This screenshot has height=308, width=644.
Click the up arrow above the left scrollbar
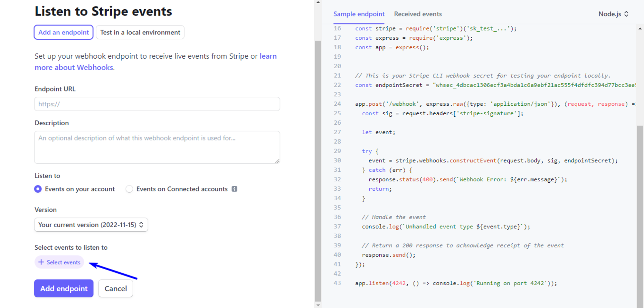318,2
